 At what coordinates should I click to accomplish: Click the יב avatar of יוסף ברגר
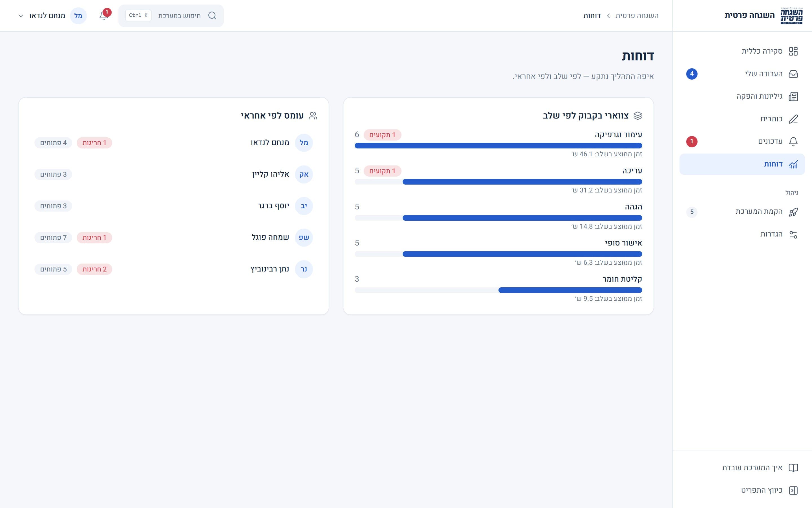pos(304,206)
